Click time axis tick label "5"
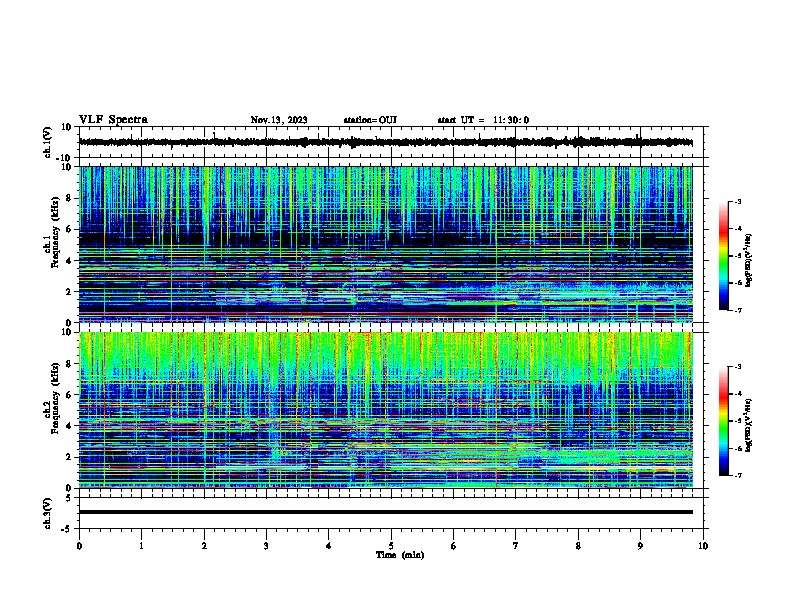Image resolution: width=792 pixels, height=612 pixels. pos(391,546)
